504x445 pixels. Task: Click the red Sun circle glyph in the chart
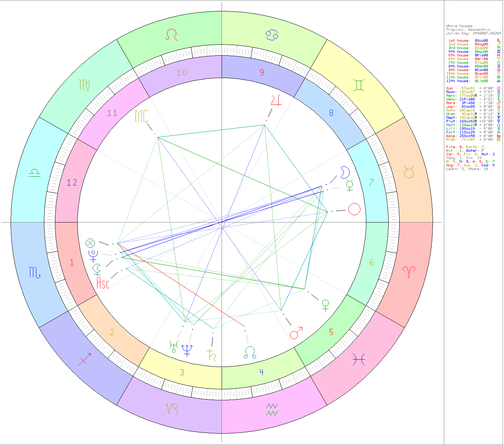tap(354, 209)
